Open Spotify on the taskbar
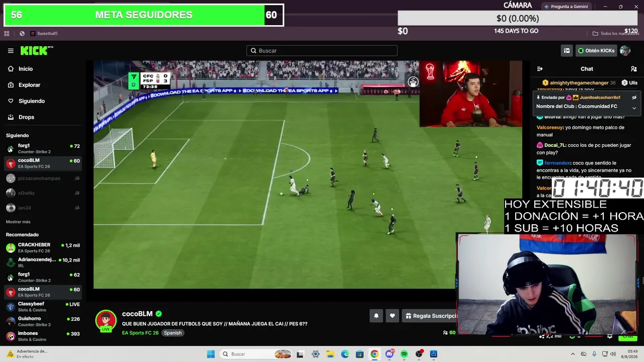Image resolution: width=644 pixels, height=362 pixels. click(404, 354)
